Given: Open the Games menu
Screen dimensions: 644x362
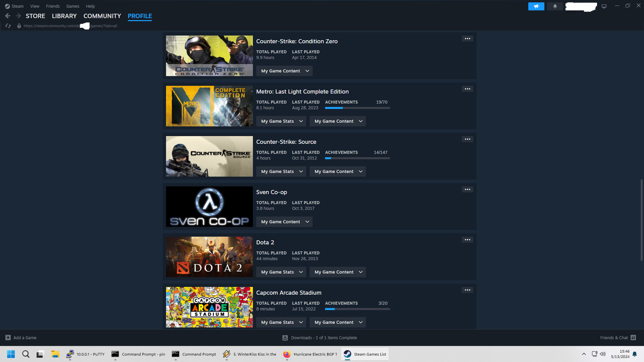Looking at the screenshot, I should coord(73,6).
